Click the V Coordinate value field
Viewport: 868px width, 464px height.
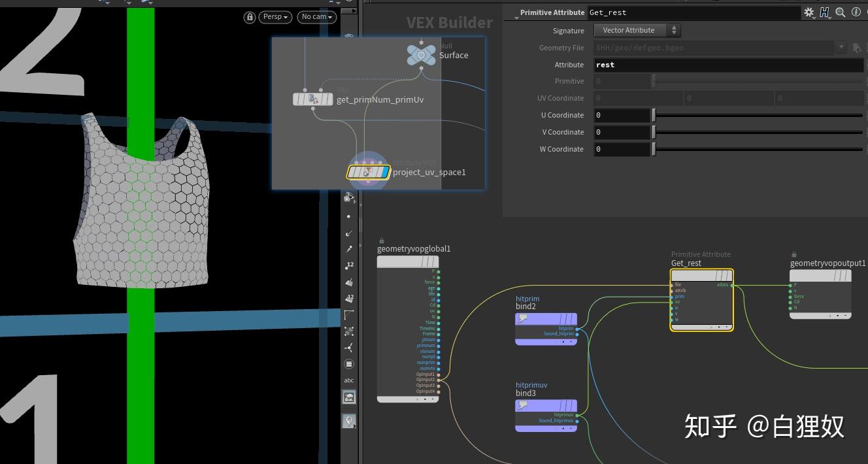click(x=622, y=132)
